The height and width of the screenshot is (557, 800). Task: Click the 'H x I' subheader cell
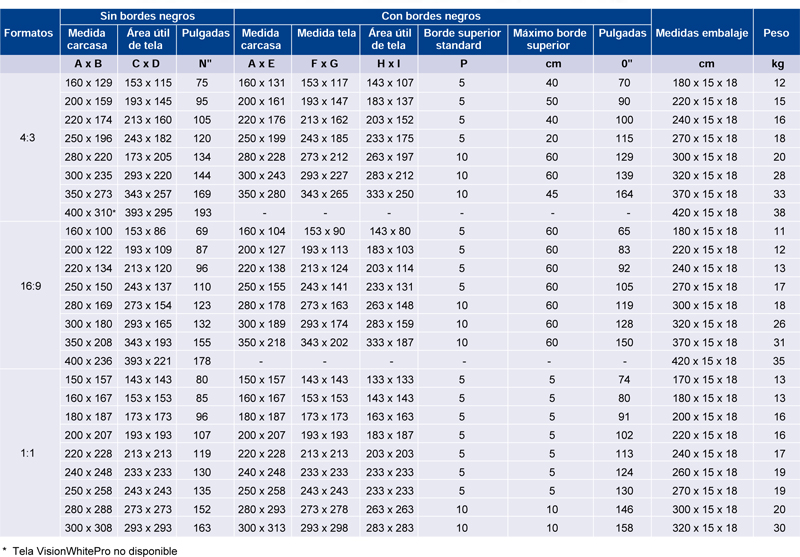pyautogui.click(x=389, y=63)
